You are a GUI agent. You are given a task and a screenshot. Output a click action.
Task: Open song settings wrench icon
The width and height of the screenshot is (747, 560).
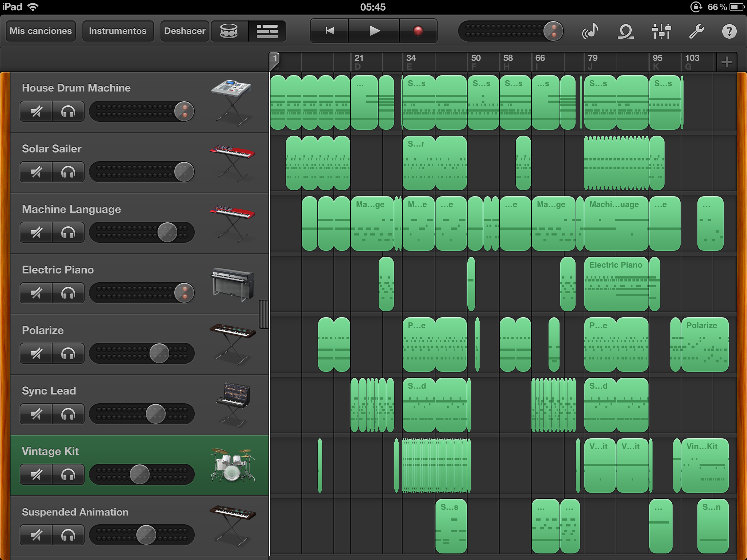tap(696, 31)
